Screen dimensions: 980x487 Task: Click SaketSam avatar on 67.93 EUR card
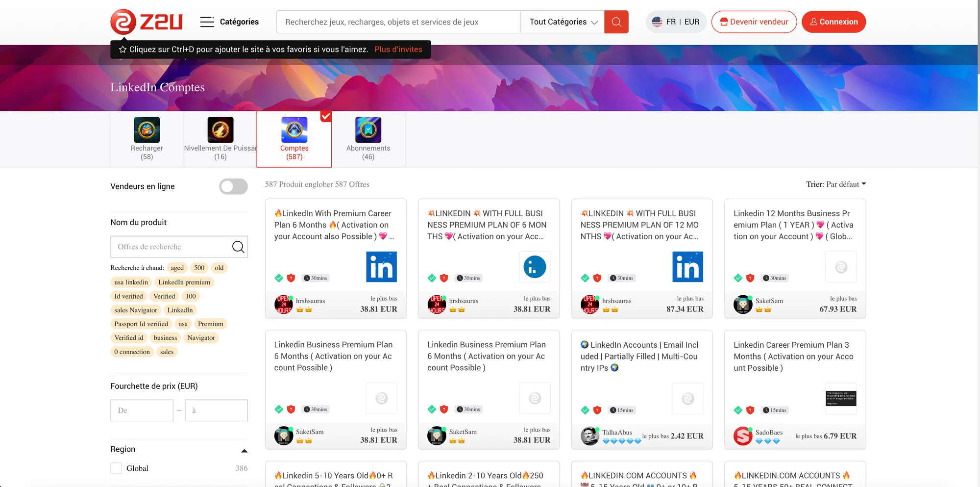click(x=743, y=304)
